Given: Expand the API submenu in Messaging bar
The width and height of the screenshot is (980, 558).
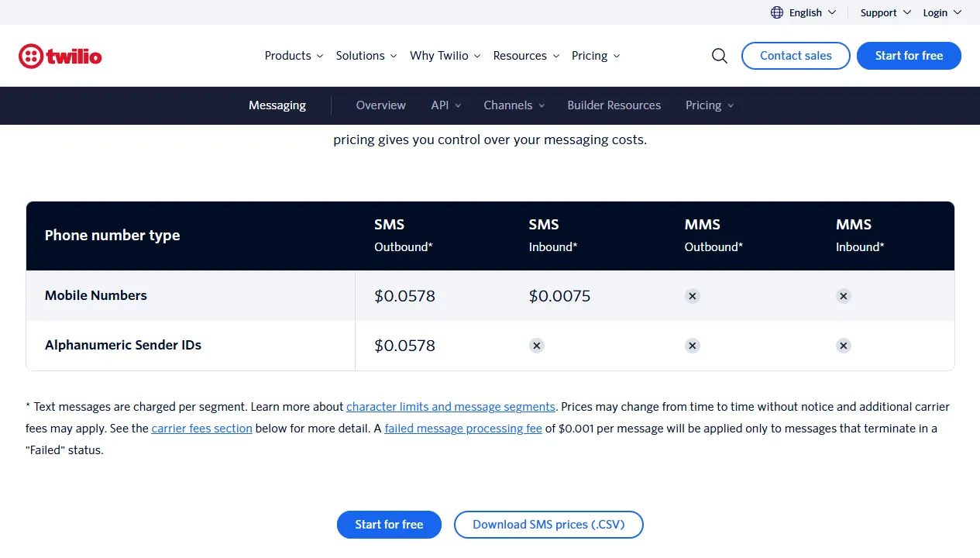Looking at the screenshot, I should tap(446, 105).
